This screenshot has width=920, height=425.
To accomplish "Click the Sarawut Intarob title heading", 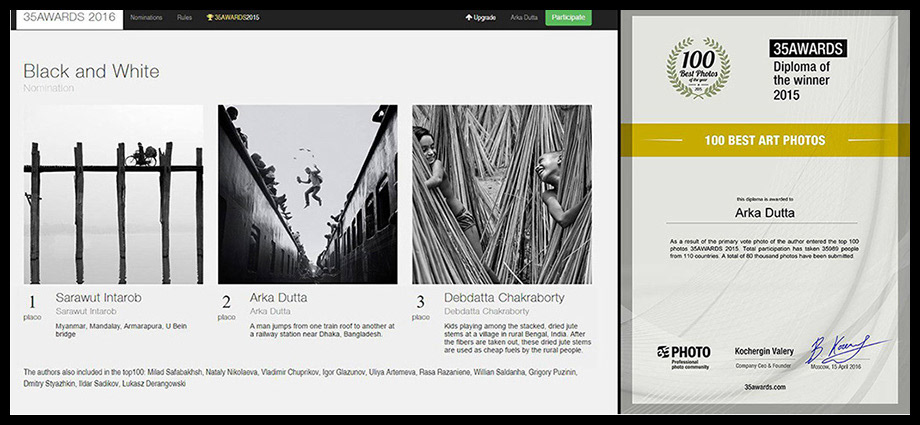I will pyautogui.click(x=98, y=298).
